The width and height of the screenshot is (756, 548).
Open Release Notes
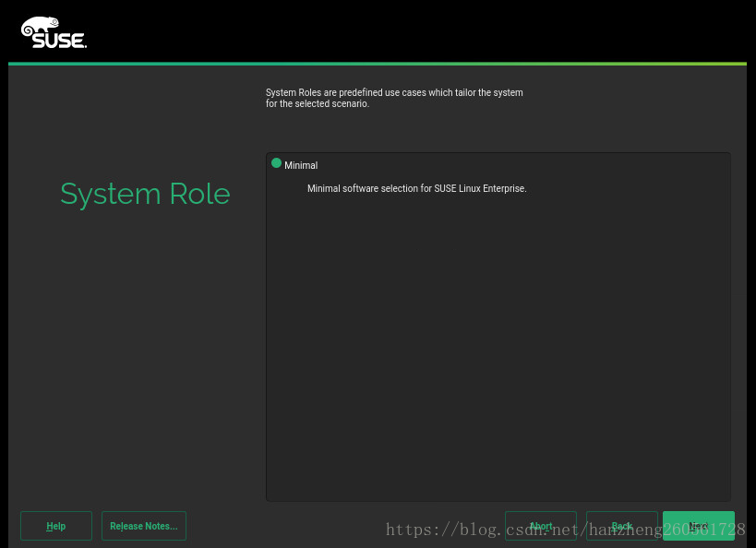click(144, 526)
